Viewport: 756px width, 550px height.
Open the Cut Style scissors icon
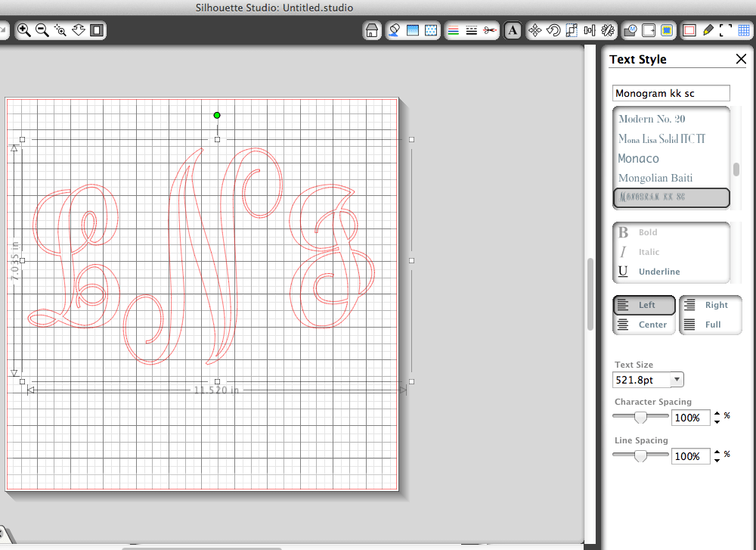[x=490, y=31]
